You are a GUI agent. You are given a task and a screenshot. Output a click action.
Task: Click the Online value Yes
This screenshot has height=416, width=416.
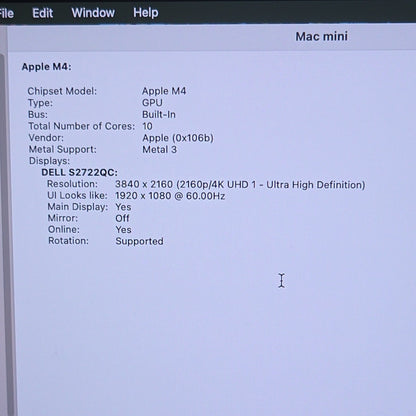coord(123,230)
